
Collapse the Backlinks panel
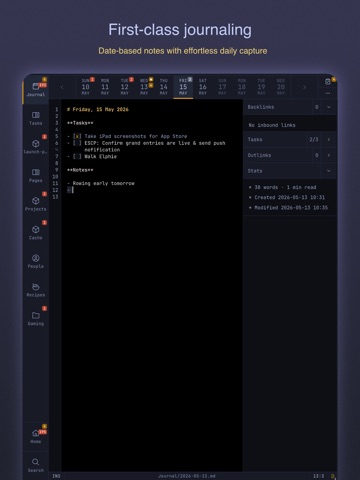pyautogui.click(x=329, y=107)
